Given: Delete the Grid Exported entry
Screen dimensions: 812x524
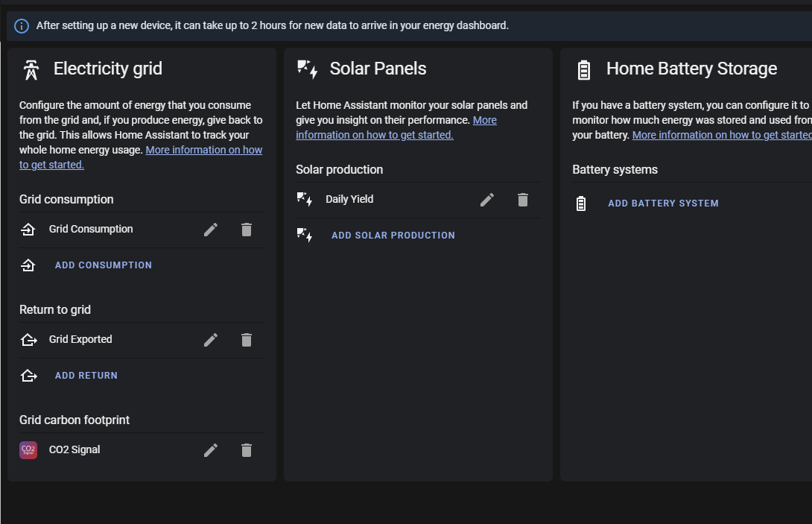Looking at the screenshot, I should (x=247, y=339).
